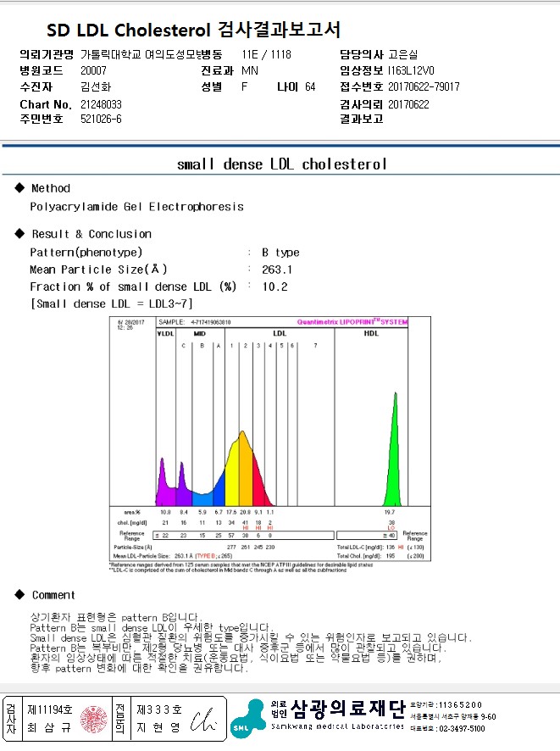560x751 pixels.
Task: Select clinical info code 'I163L12V0'
Action: point(411,70)
